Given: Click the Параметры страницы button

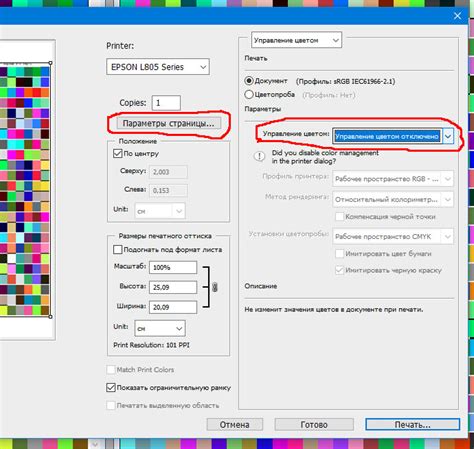Looking at the screenshot, I should point(168,123).
